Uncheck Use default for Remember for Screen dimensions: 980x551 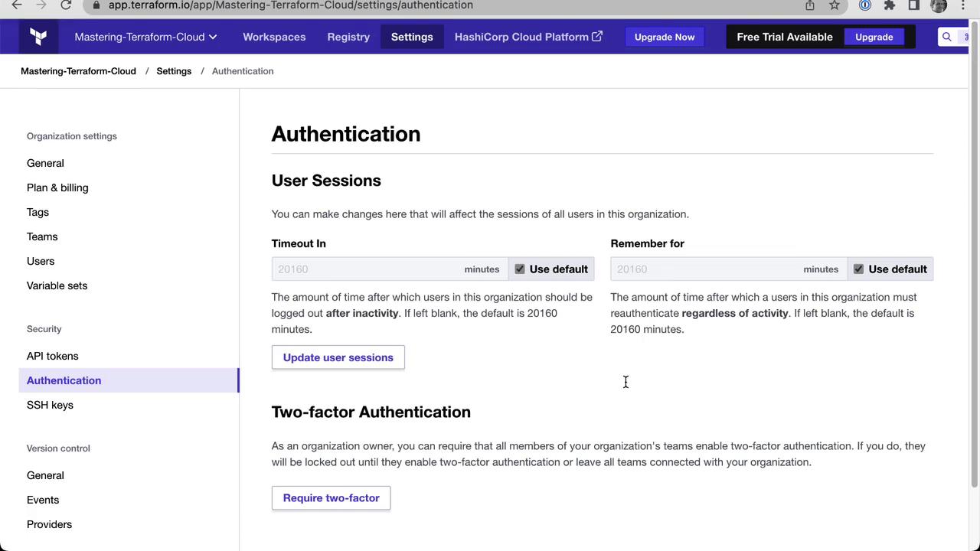point(858,269)
